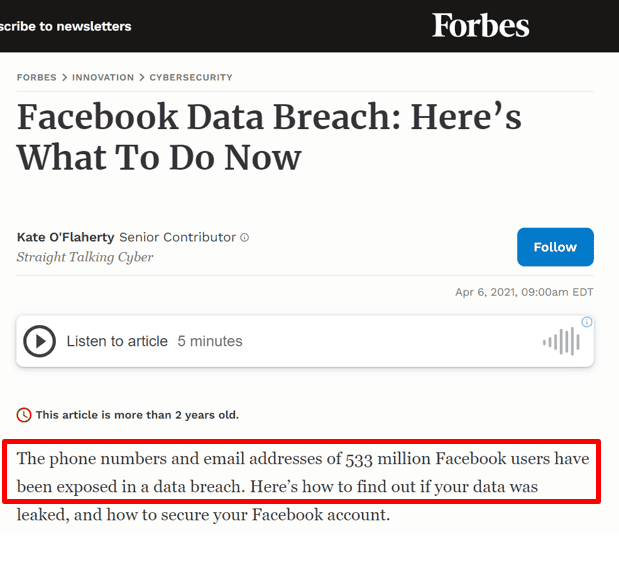Open the INNOVATION breadcrumb section
This screenshot has height=580, width=619.
[x=103, y=77]
